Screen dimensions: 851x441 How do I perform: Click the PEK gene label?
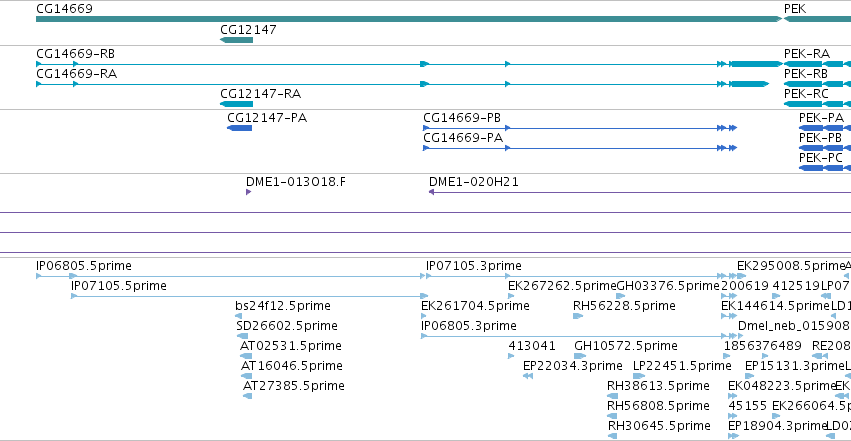coord(795,9)
